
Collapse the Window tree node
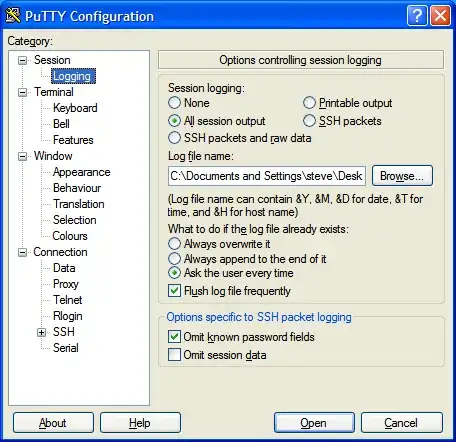coord(22,156)
